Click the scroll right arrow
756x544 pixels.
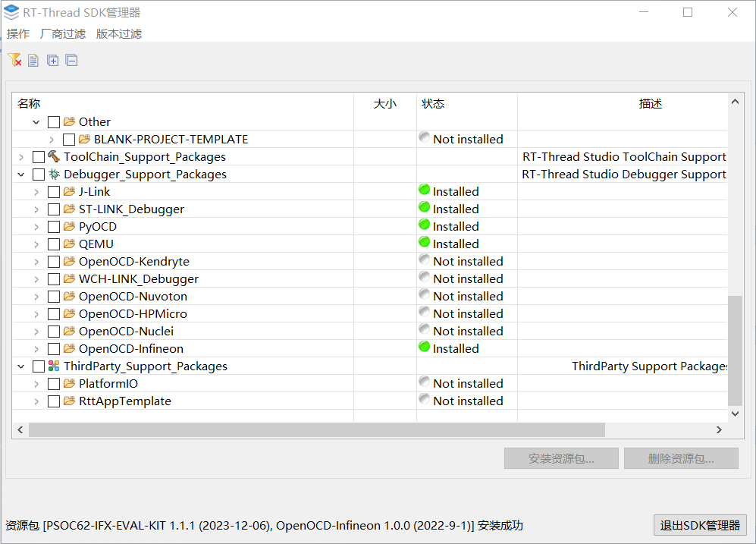719,429
